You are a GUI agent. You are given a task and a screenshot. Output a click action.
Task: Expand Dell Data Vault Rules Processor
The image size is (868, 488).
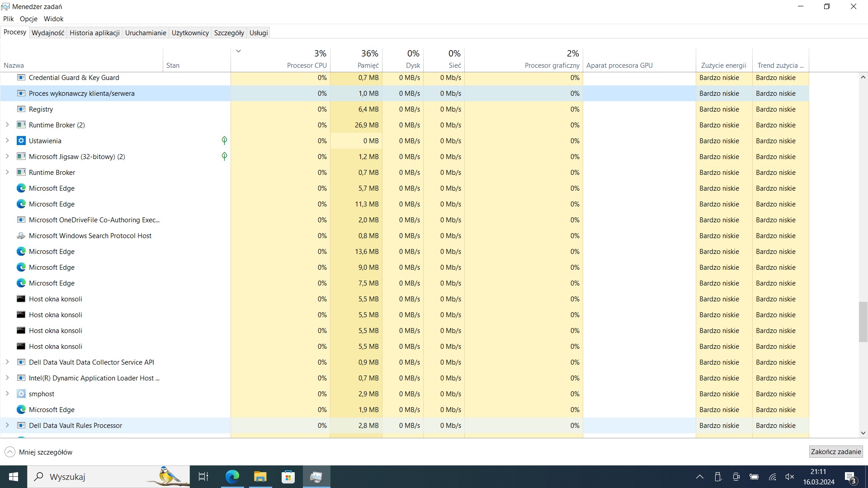(x=7, y=425)
